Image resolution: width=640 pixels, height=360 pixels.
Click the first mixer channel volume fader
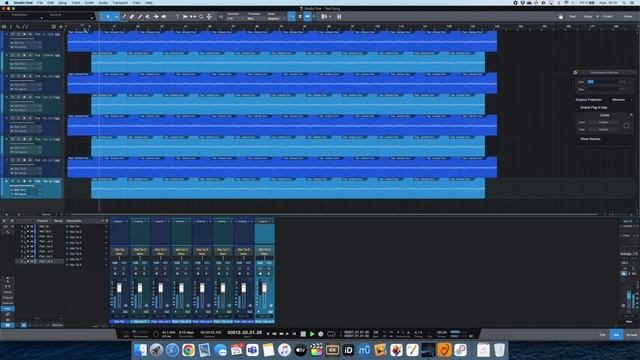tap(119, 289)
